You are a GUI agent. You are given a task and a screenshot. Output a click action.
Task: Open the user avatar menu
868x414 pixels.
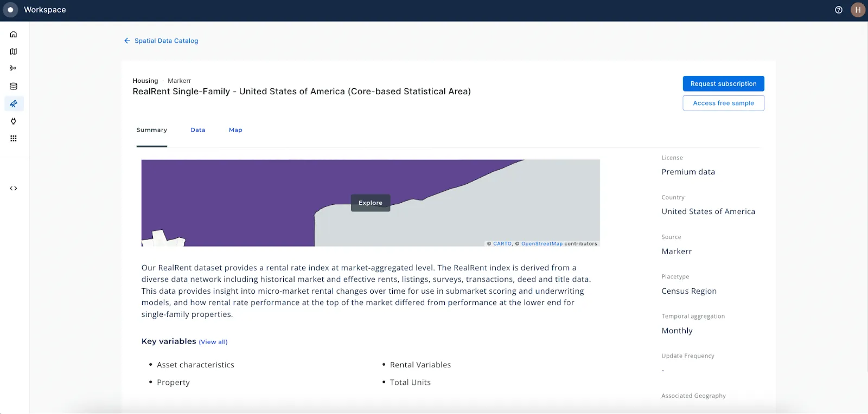tap(858, 9)
